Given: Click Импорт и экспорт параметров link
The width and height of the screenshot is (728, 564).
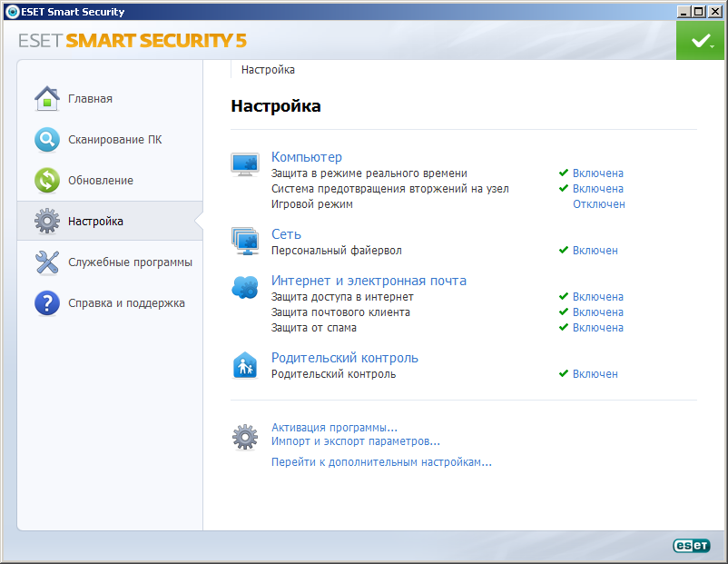Looking at the screenshot, I should [356, 441].
